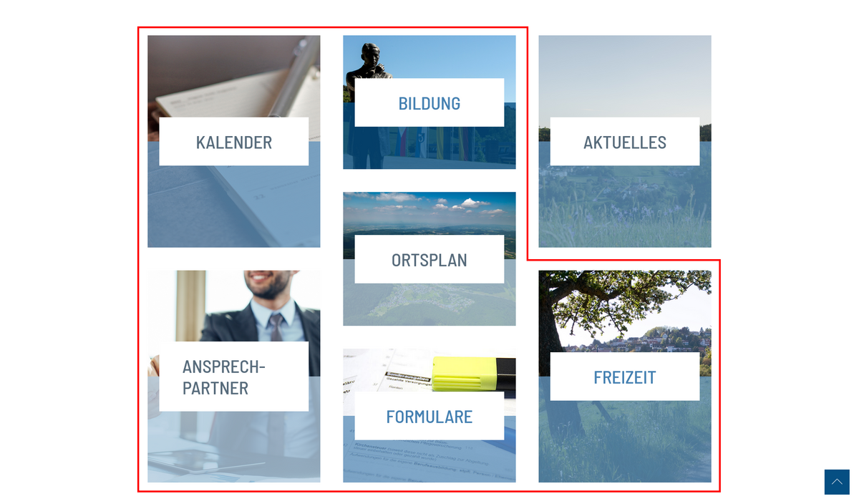Click the sky in the Aktuelles image
The image size is (859, 504).
click(625, 77)
